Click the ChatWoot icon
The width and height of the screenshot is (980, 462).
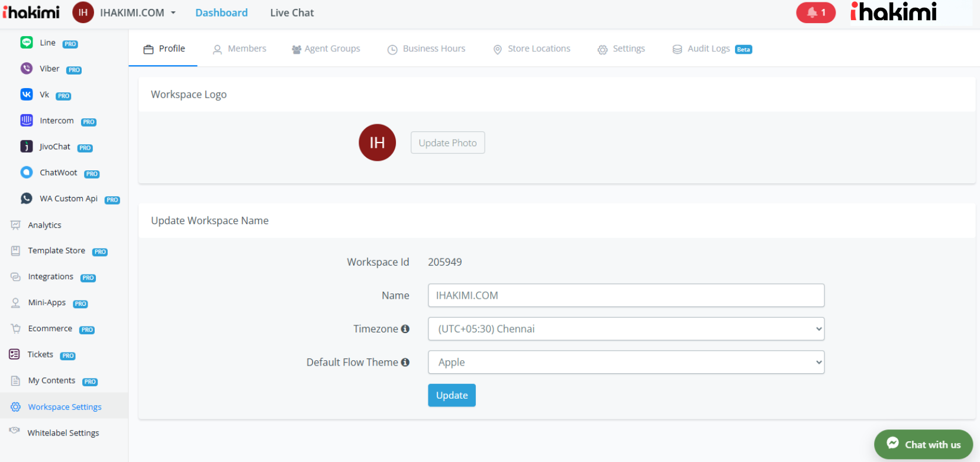click(x=27, y=173)
